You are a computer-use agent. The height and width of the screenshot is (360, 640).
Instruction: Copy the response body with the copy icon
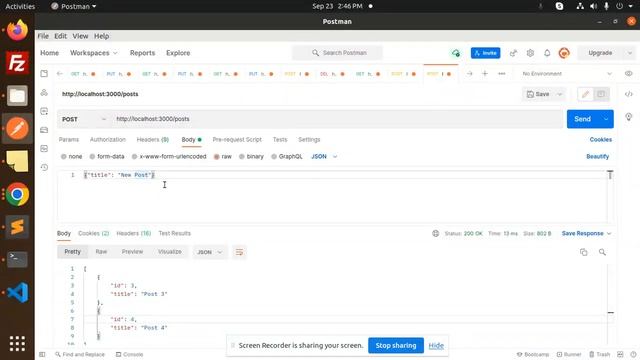coord(584,252)
